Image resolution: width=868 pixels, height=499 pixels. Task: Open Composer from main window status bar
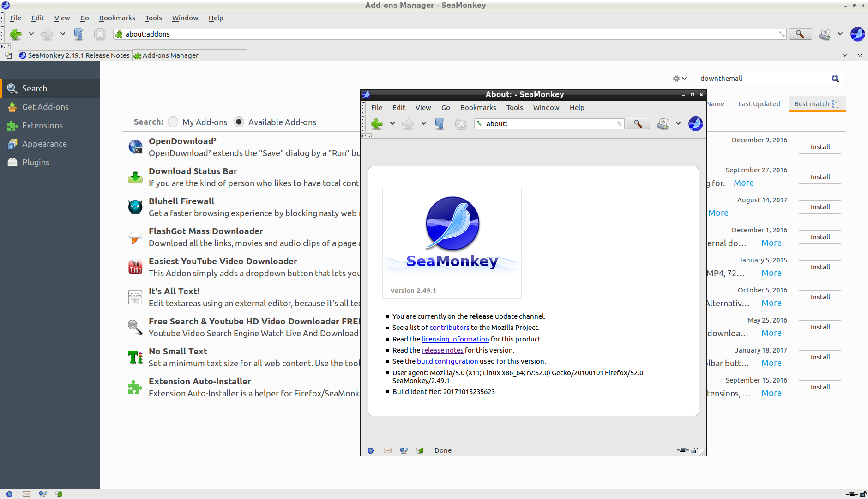tap(43, 494)
